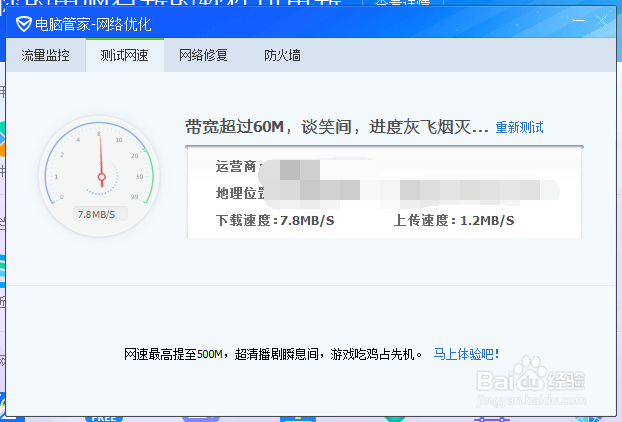Click the 运营商 label

(x=237, y=167)
